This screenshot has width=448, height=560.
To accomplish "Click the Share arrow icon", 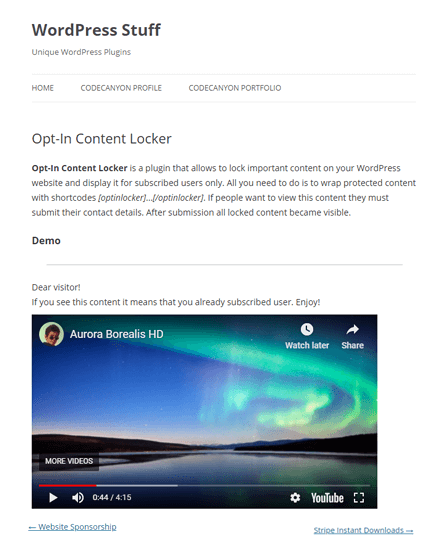I will (x=353, y=329).
